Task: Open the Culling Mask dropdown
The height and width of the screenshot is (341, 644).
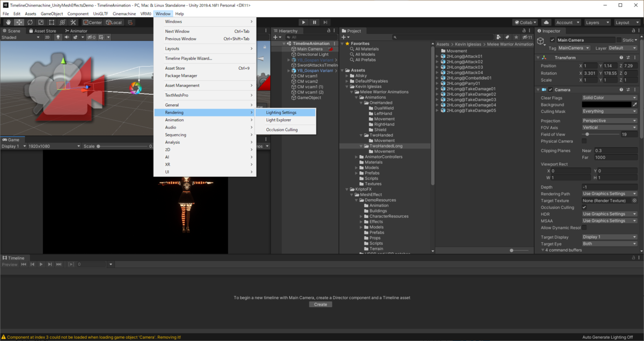Action: click(x=610, y=111)
